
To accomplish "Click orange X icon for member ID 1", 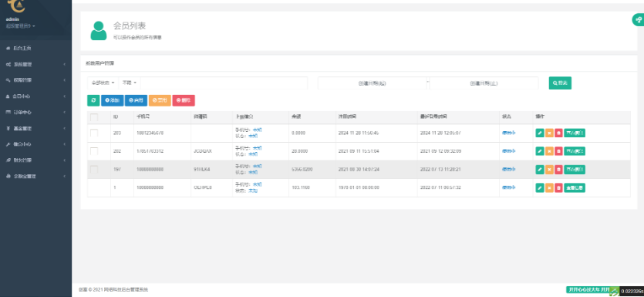I will 550,187.
